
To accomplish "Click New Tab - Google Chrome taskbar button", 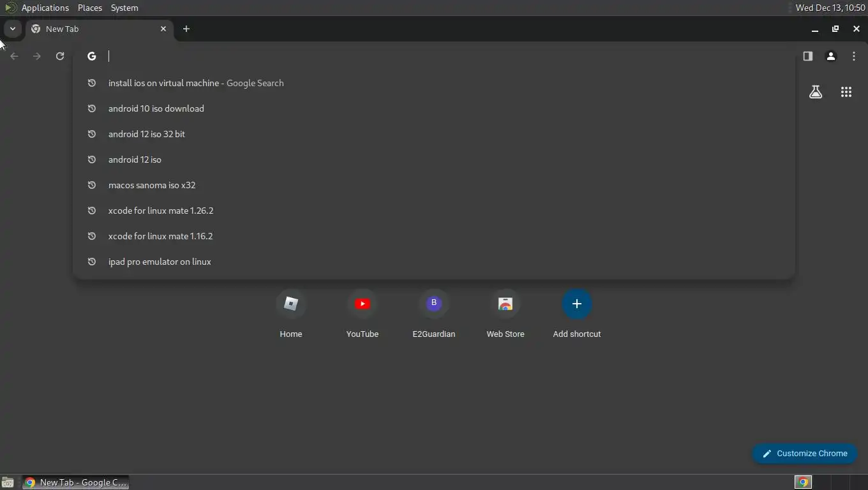I will (x=76, y=482).
